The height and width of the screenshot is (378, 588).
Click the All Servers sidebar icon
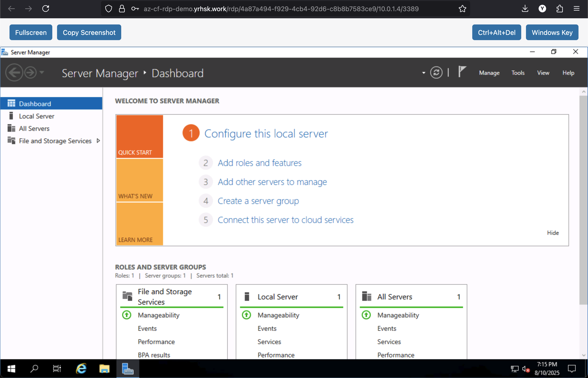click(11, 128)
